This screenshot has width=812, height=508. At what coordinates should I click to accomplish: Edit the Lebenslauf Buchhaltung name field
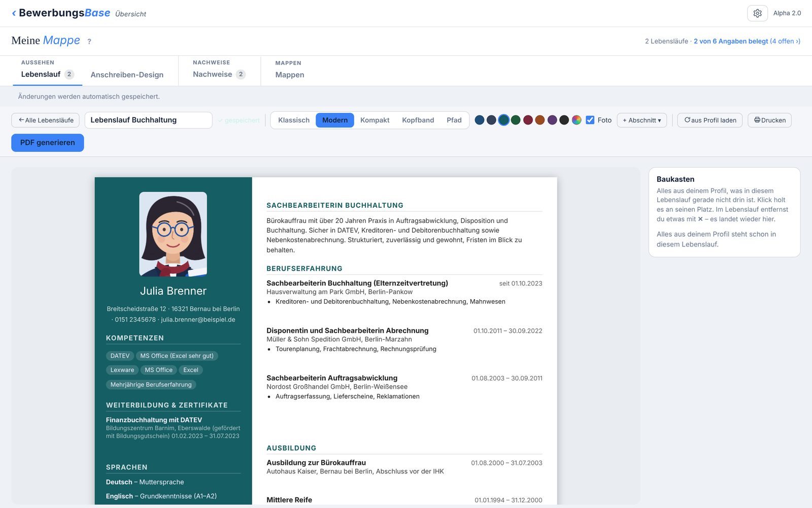148,120
